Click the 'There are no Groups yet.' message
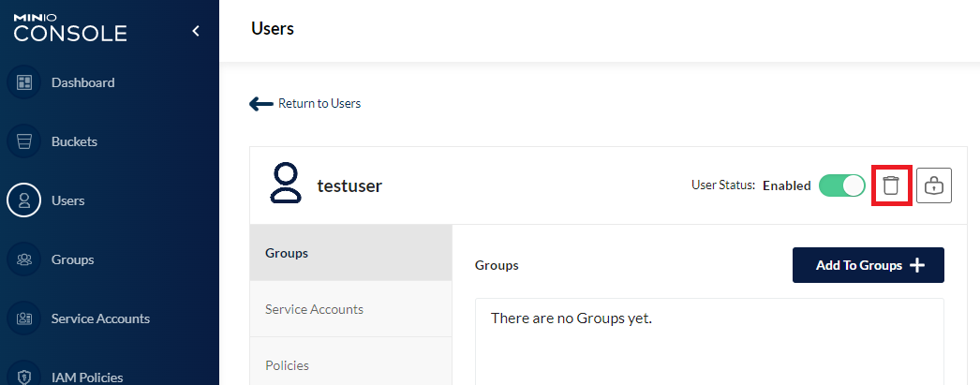The height and width of the screenshot is (385, 980). click(572, 318)
